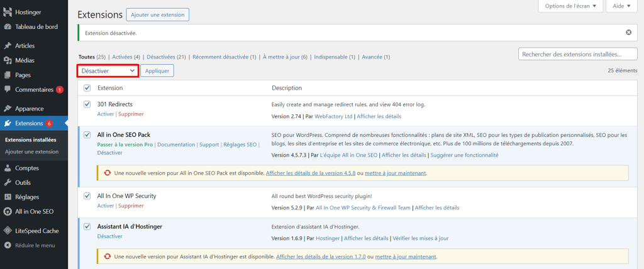
Task: Click Afficher les détails for 301 Redirects
Action: pos(379,116)
